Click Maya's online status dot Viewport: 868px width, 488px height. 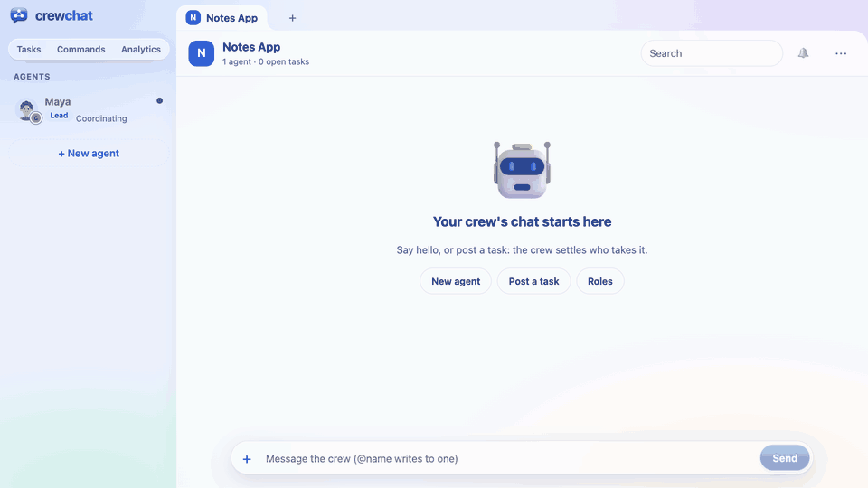[x=159, y=100]
